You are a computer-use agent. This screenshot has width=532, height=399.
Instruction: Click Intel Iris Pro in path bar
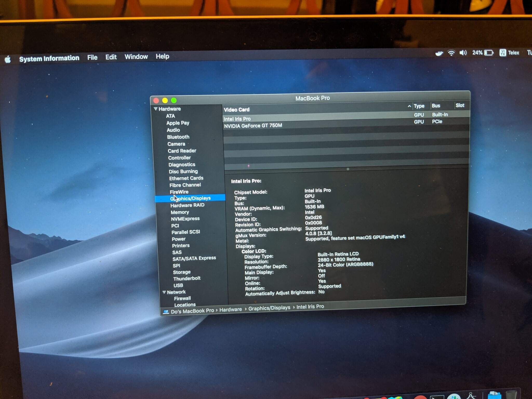pos(310,307)
